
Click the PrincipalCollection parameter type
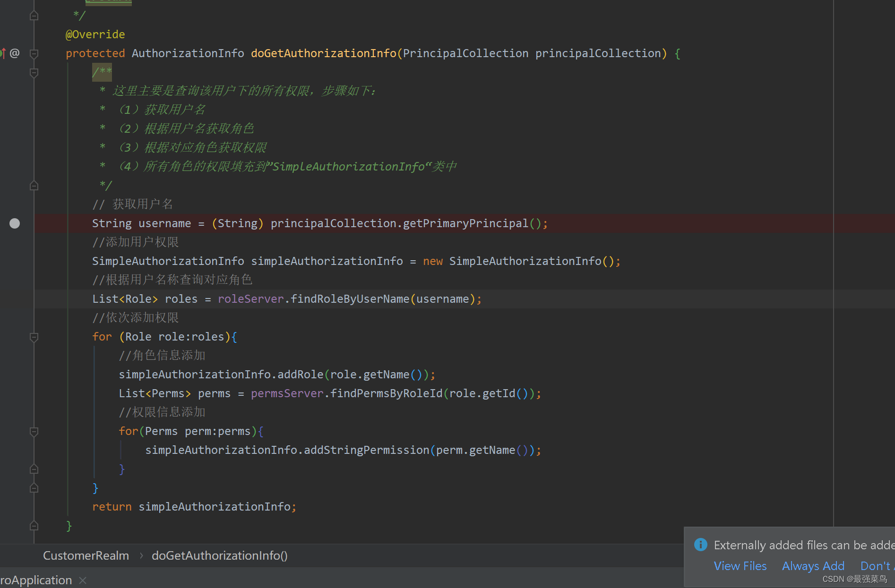(465, 53)
